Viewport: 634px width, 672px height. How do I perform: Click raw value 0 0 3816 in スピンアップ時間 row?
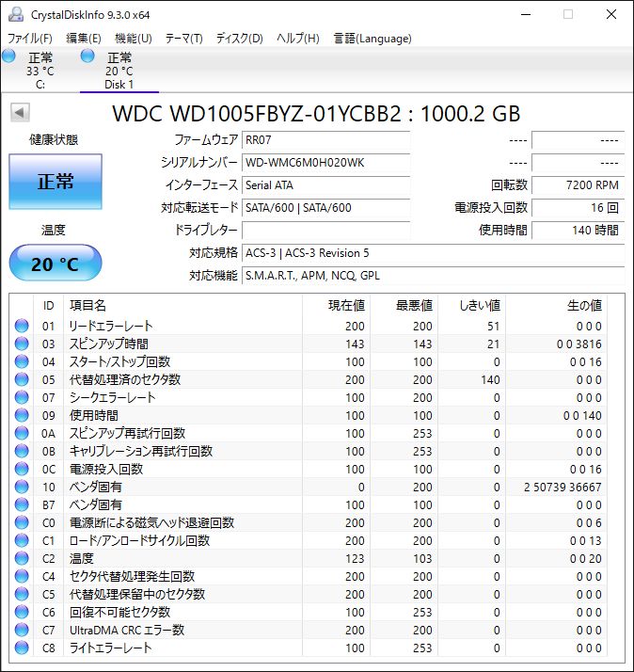click(579, 344)
